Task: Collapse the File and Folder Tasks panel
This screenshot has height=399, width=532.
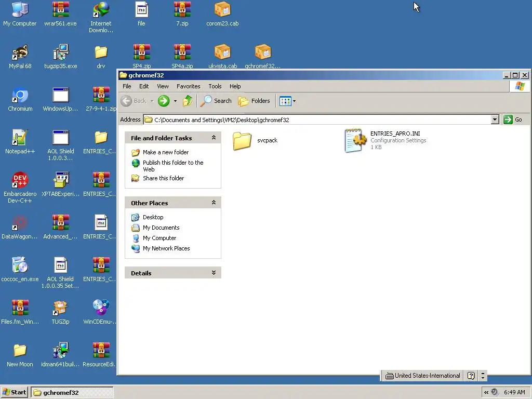Action: click(214, 137)
